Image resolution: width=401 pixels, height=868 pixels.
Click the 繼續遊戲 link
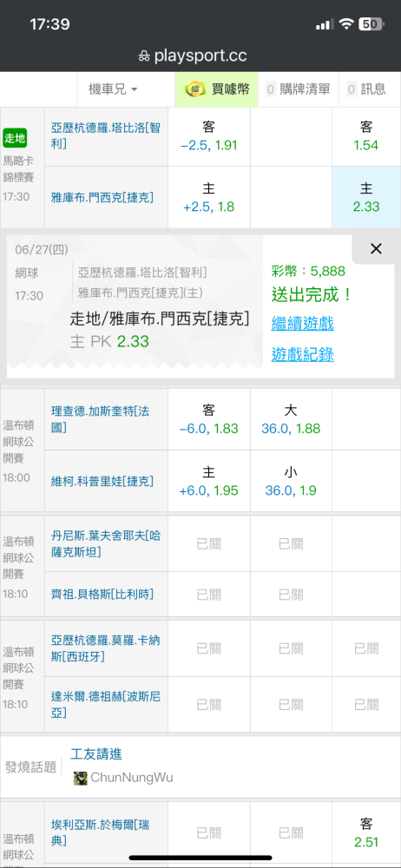[x=302, y=323]
